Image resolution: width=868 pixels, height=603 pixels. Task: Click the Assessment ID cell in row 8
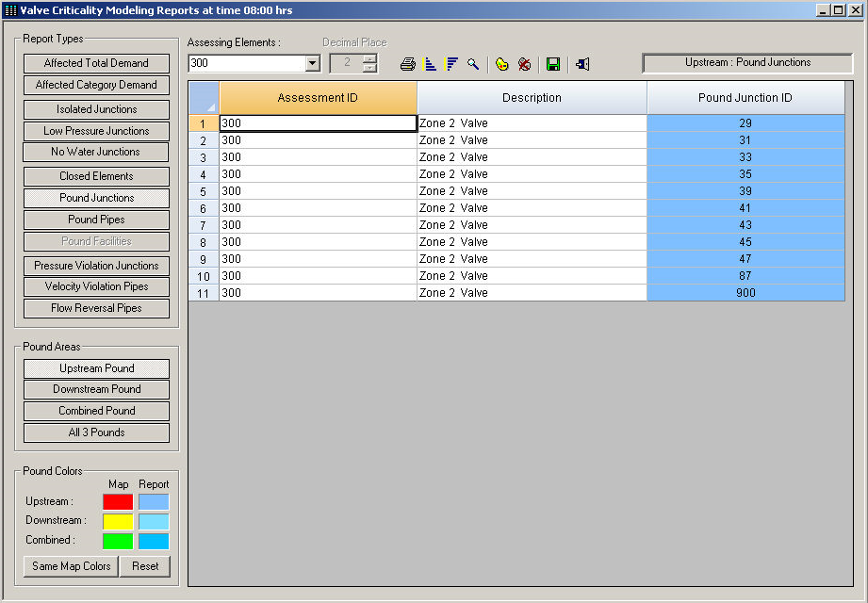point(319,242)
